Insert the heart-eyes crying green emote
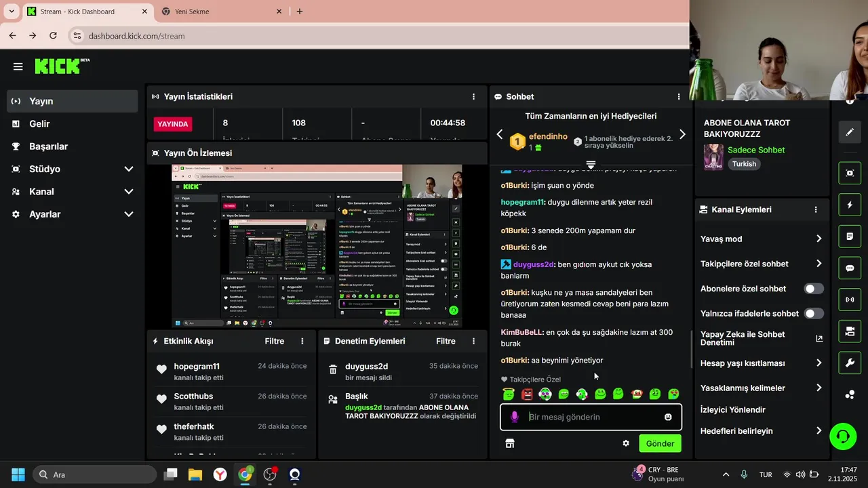Screen dimensions: 868x488 (673, 394)
